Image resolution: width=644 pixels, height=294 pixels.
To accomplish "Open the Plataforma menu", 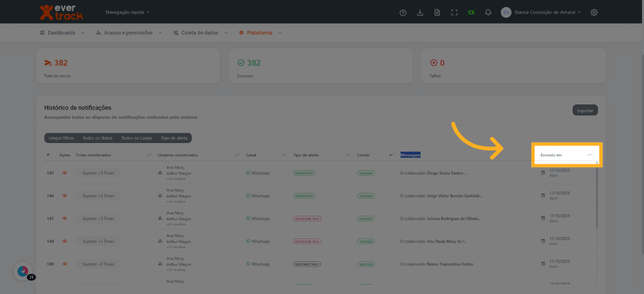I will (260, 33).
